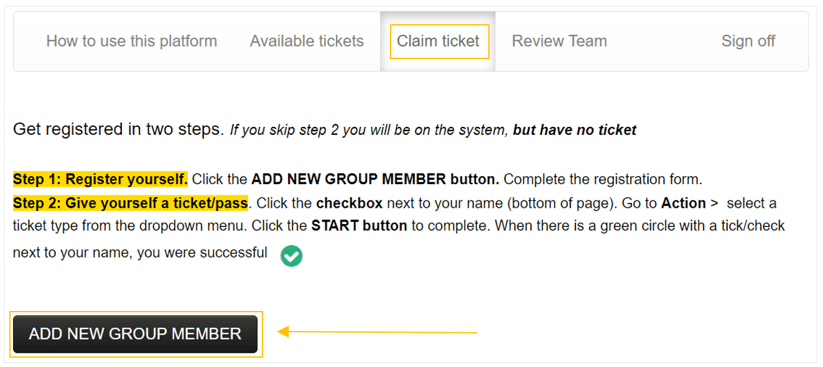The width and height of the screenshot is (823, 367).
Task: Open the How to use this platform tab
Action: click(131, 41)
